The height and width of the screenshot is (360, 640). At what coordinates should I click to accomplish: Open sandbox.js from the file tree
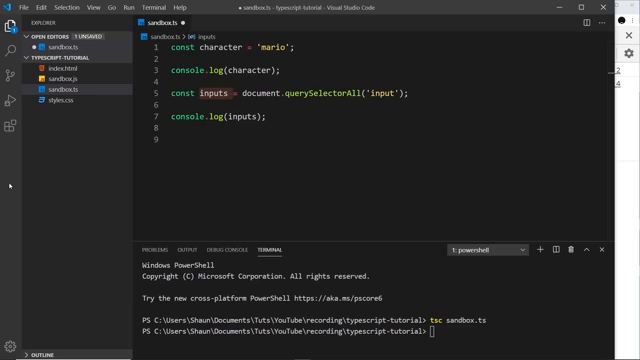62,79
